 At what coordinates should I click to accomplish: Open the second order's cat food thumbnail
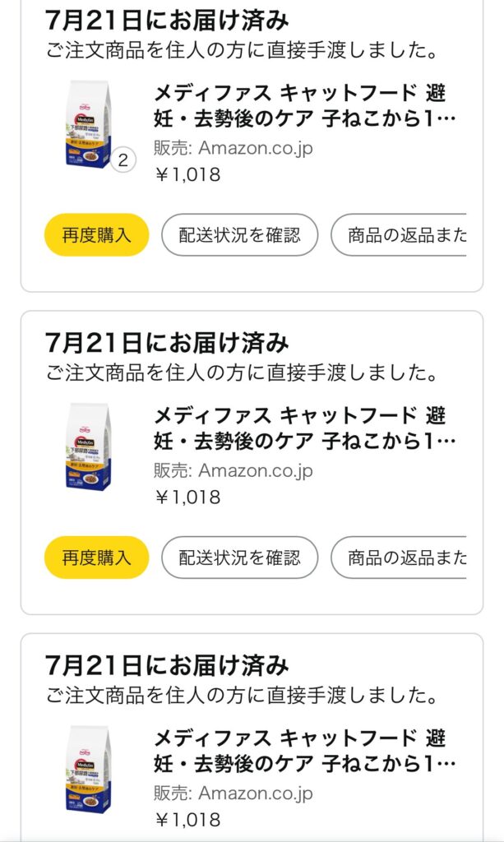point(88,446)
